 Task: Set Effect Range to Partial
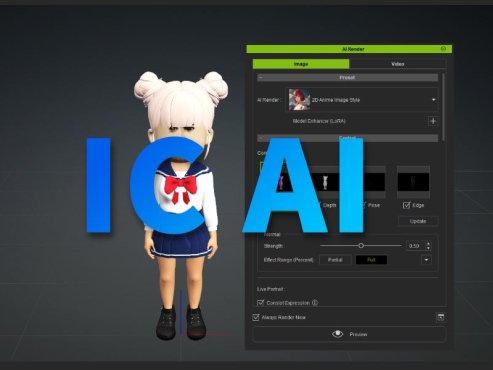tap(335, 260)
